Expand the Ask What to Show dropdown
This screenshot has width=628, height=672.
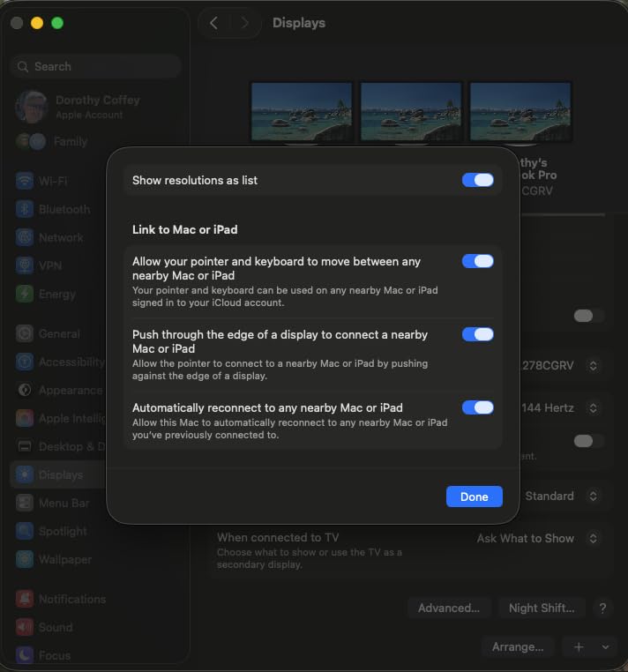[537, 538]
